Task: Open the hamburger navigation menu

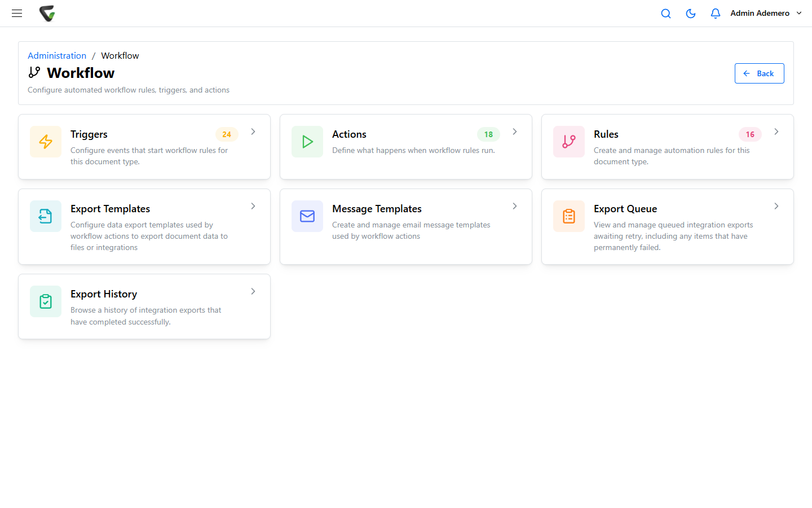Action: 17,13
